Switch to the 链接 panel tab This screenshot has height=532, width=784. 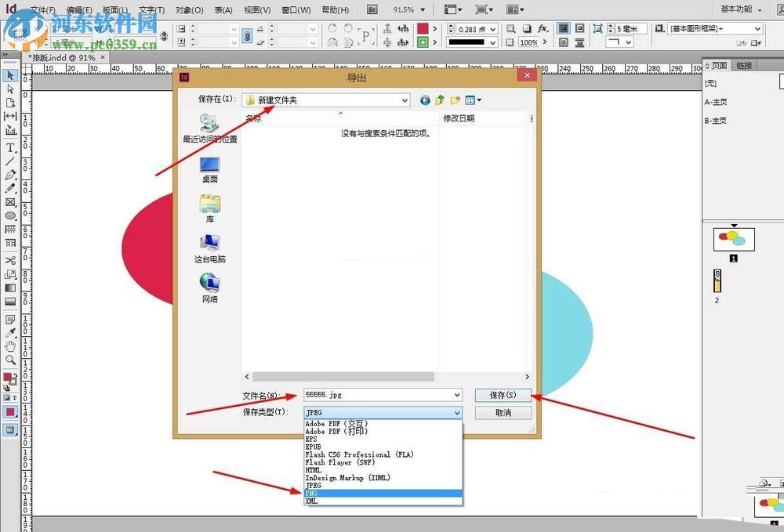[x=745, y=65]
